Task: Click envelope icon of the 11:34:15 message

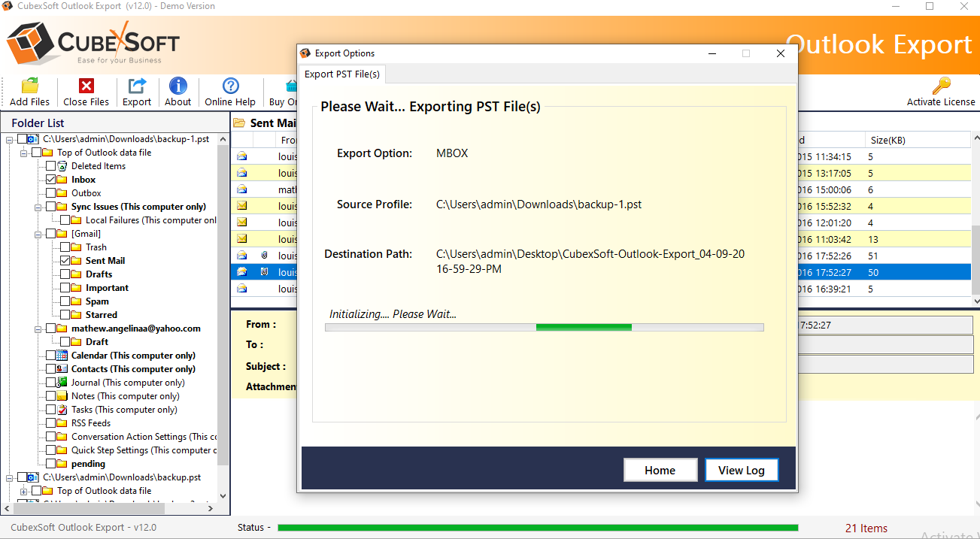Action: pos(242,157)
